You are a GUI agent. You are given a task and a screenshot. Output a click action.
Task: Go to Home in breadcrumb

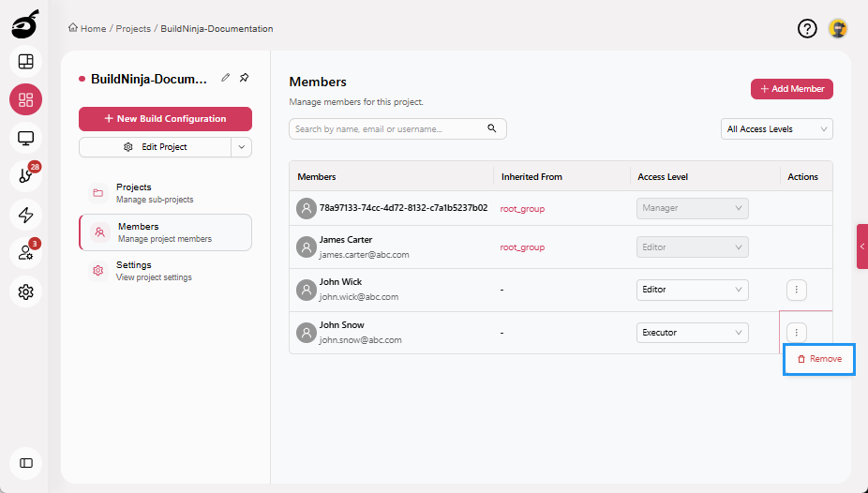93,29
